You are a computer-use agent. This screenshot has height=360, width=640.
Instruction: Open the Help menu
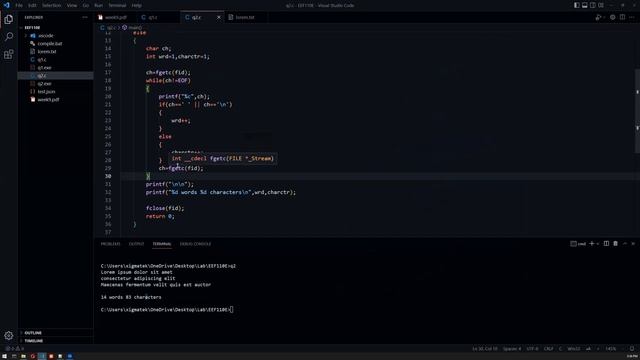pos(137,5)
